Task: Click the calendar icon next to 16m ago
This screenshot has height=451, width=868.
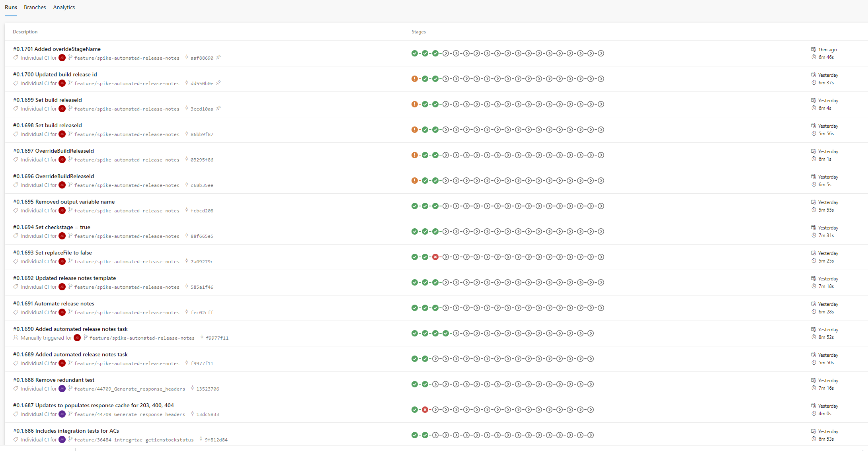Action: click(x=814, y=49)
